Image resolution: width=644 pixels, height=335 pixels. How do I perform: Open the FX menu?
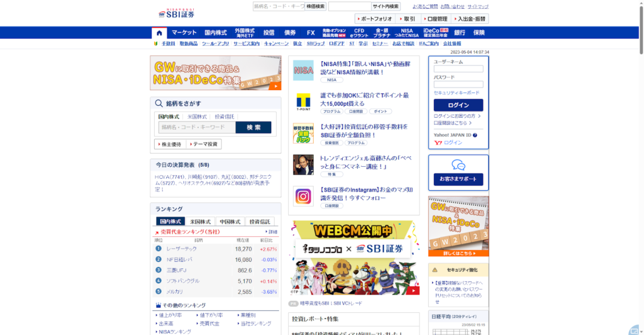(x=311, y=33)
